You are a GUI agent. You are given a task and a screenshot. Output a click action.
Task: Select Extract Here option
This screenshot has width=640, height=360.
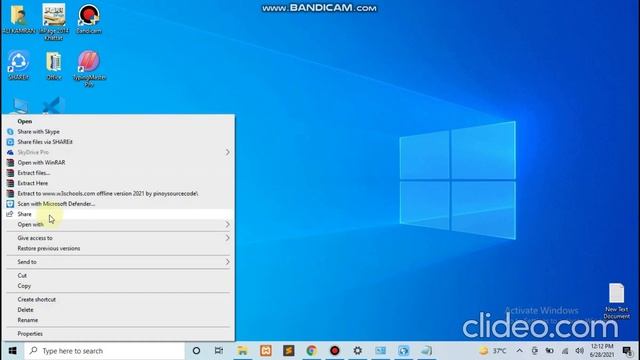[118, 183]
